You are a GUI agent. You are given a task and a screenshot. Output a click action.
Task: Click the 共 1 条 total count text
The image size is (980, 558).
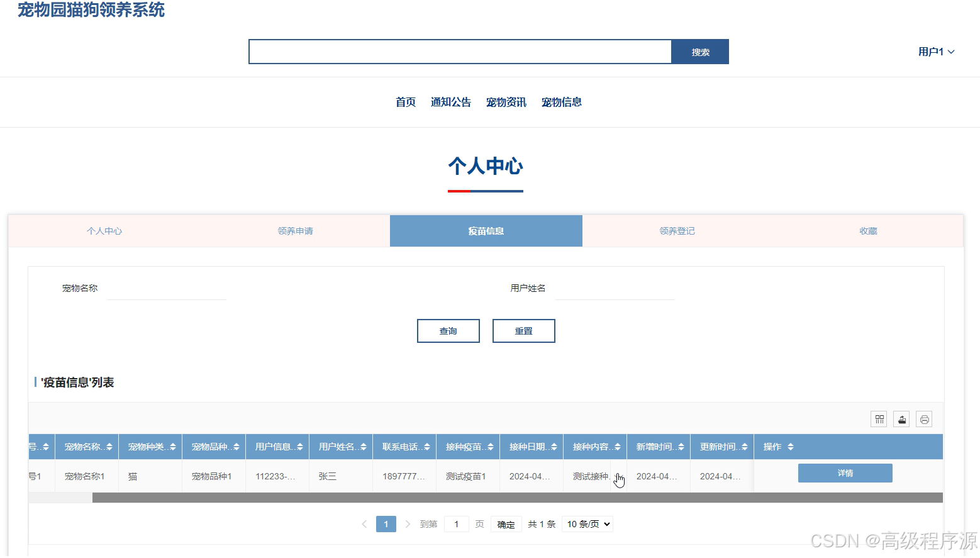(x=542, y=524)
